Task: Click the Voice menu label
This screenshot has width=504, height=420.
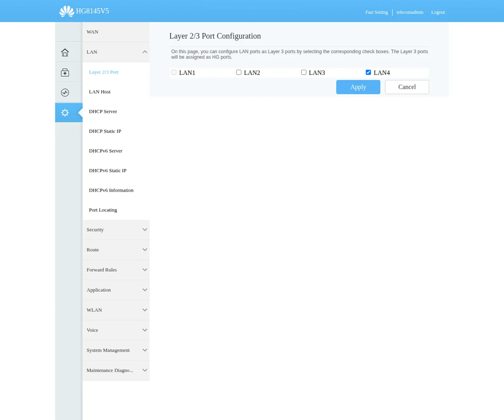Action: (x=92, y=330)
